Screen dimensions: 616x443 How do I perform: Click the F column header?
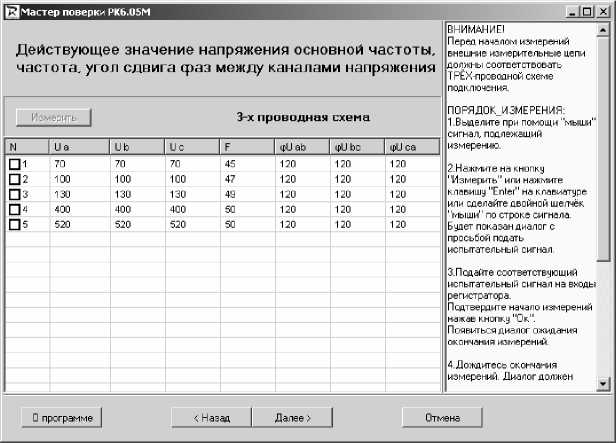[247, 147]
